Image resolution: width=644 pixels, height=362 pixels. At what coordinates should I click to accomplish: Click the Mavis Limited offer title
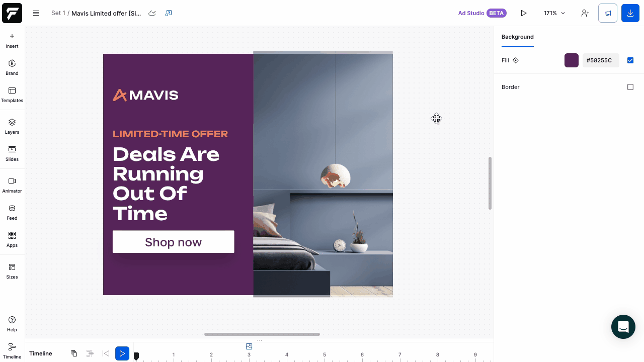(106, 13)
